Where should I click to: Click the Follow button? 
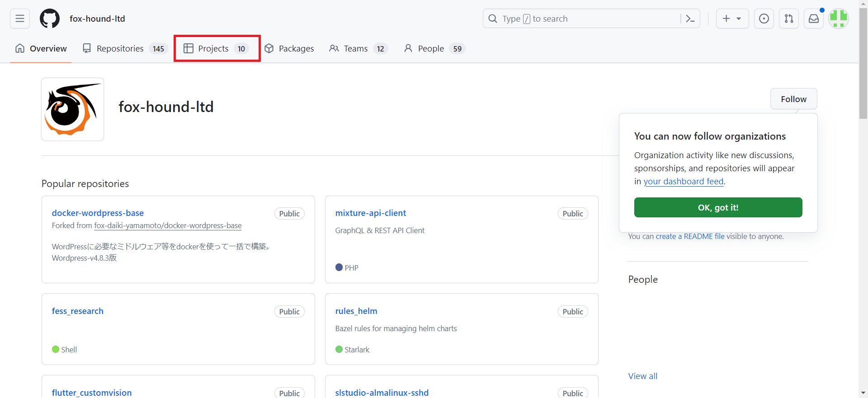click(x=793, y=99)
